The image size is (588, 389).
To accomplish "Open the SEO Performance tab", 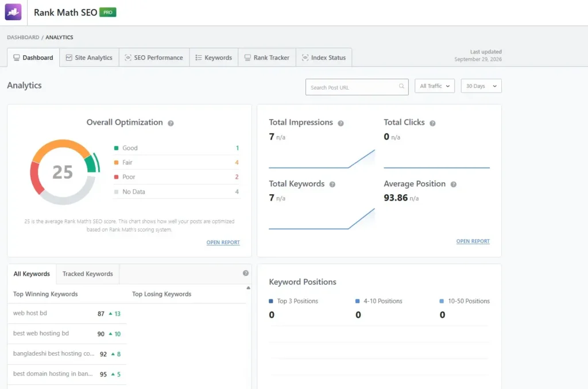I will (x=154, y=57).
